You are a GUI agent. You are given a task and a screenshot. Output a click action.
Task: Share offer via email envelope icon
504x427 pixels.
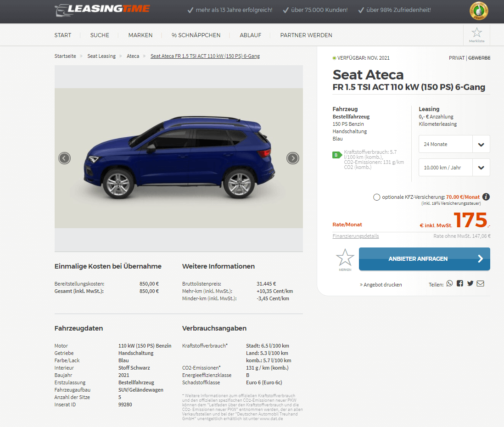coord(481,283)
